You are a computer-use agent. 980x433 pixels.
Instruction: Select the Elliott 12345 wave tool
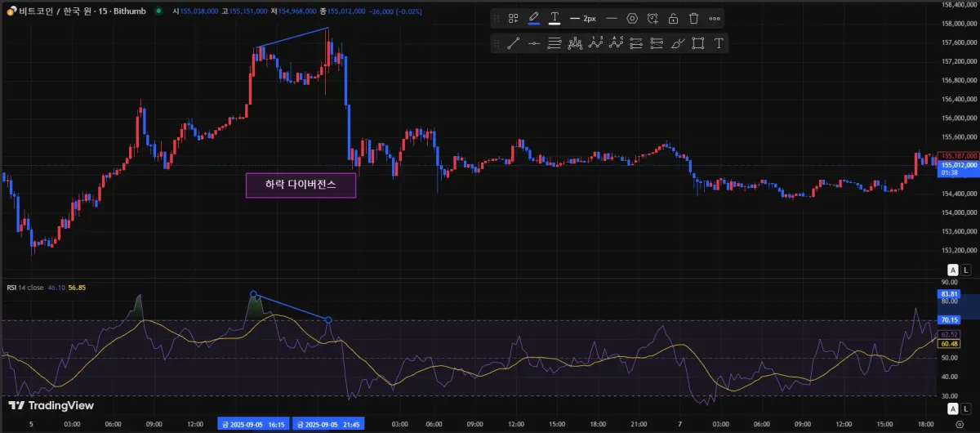pos(595,43)
